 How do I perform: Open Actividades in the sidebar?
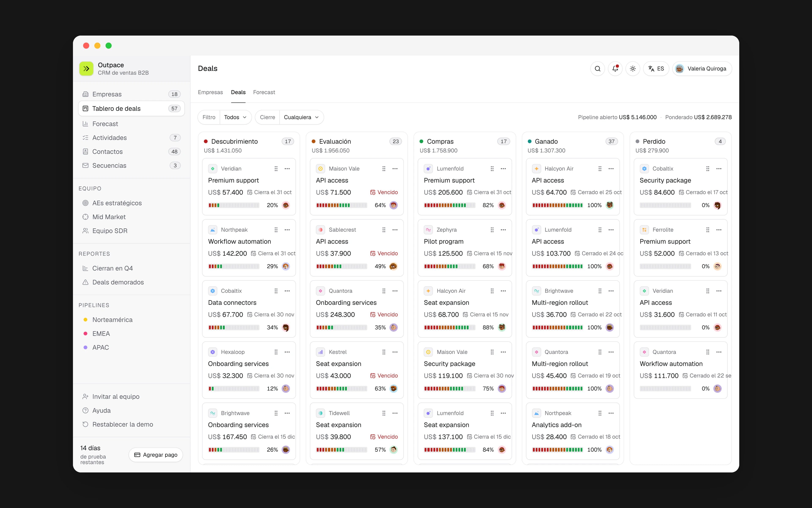(x=132, y=138)
